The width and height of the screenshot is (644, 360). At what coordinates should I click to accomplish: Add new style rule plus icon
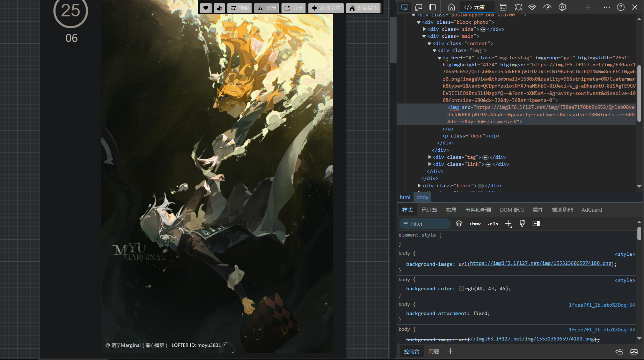[508, 224]
